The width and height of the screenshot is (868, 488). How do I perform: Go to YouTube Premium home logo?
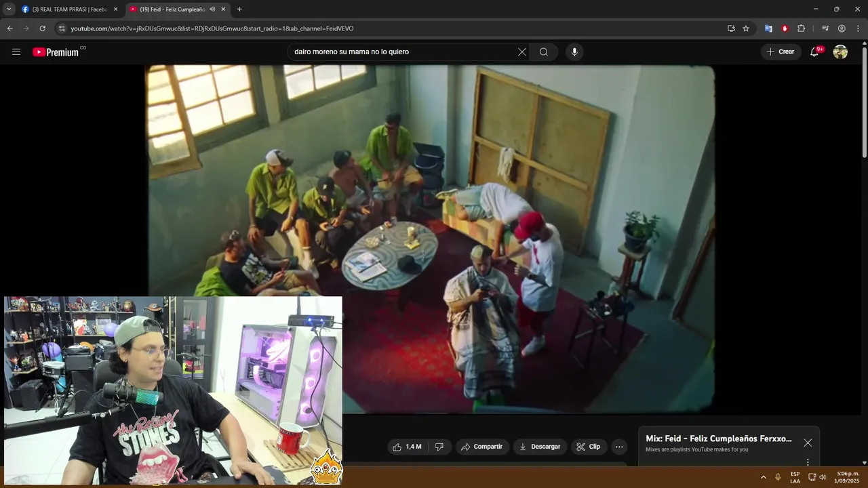coord(56,52)
